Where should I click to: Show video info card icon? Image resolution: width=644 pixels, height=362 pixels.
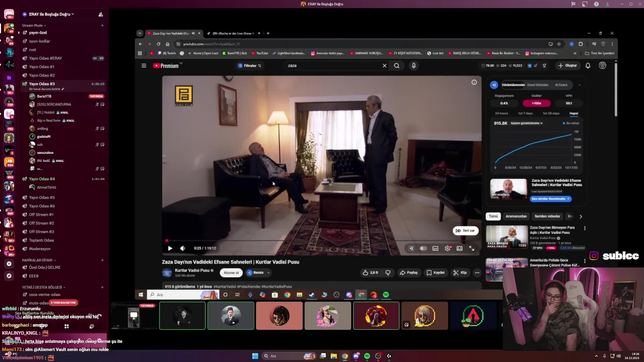pos(474,82)
